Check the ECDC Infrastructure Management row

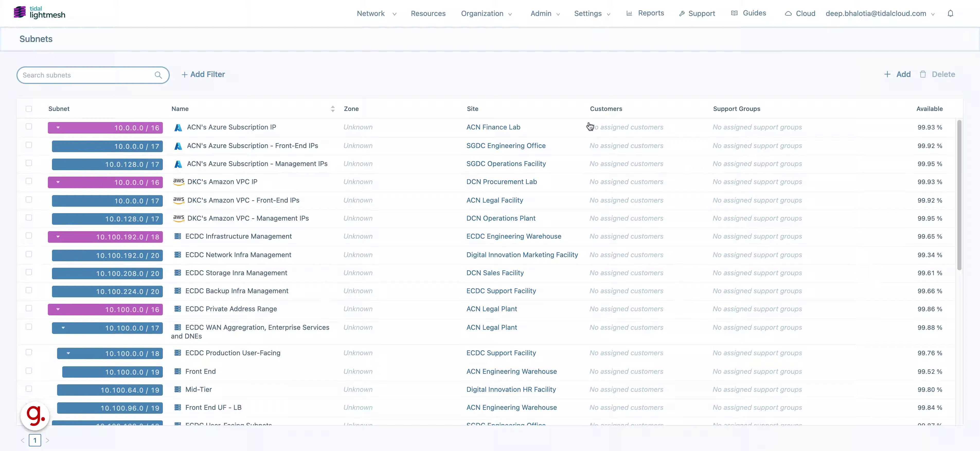tap(29, 236)
